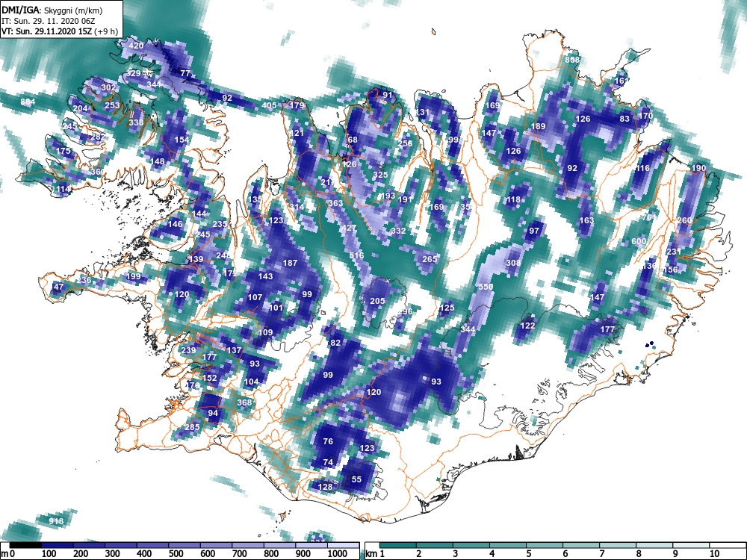Select the map value '516'

point(356,255)
